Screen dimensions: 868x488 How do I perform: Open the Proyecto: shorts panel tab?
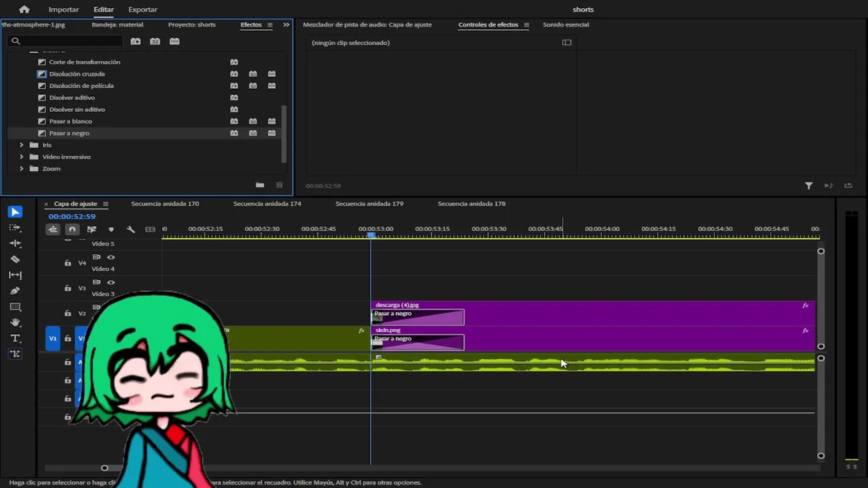pyautogui.click(x=192, y=24)
